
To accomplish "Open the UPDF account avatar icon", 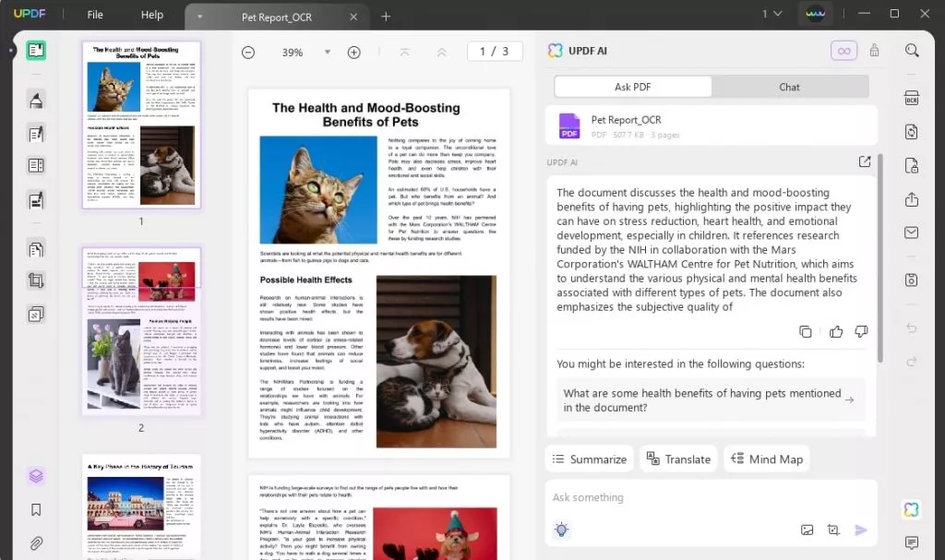I will (816, 13).
